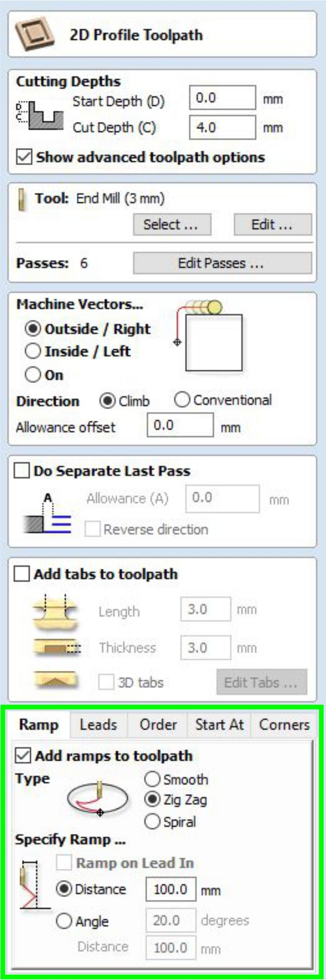Click the tab length illustration icon
Screen dimensions: 326x980
click(55, 611)
